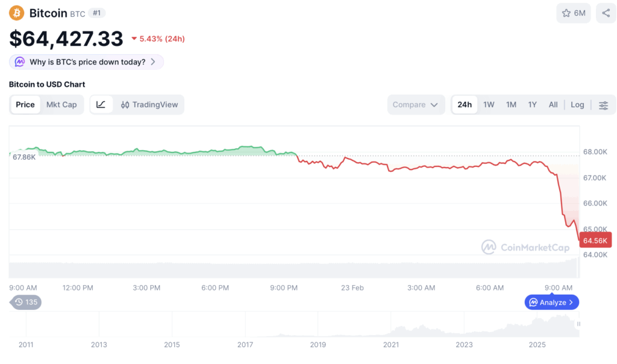Switch chart to 1M range
The height and width of the screenshot is (364, 617).
click(x=511, y=105)
